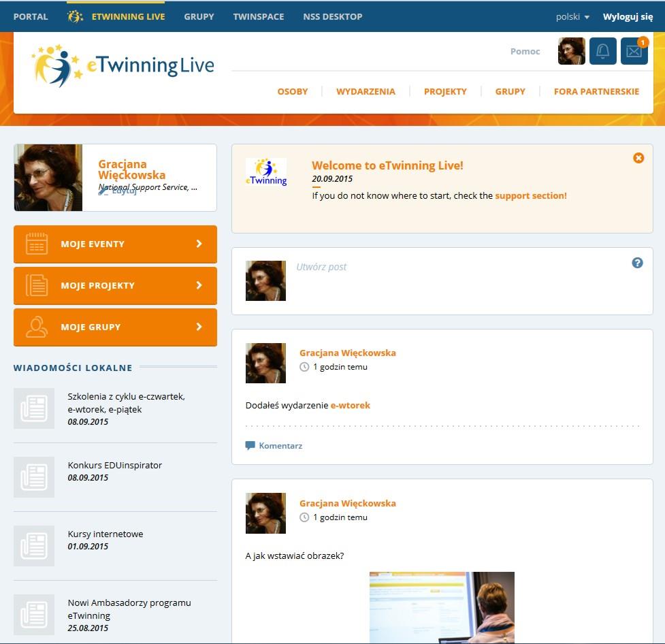The height and width of the screenshot is (644, 665).
Task: Click the A jak wstawiać obrazek? text
Action: (x=294, y=556)
